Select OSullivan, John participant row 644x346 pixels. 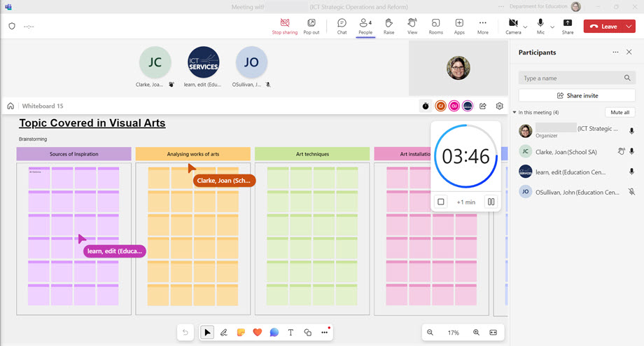click(x=577, y=192)
